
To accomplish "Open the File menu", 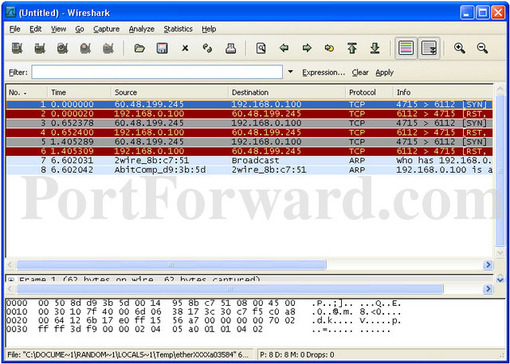I will tap(15, 29).
